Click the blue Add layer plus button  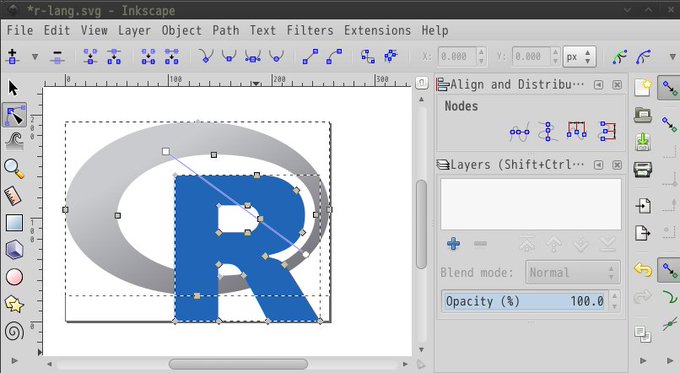pos(453,244)
